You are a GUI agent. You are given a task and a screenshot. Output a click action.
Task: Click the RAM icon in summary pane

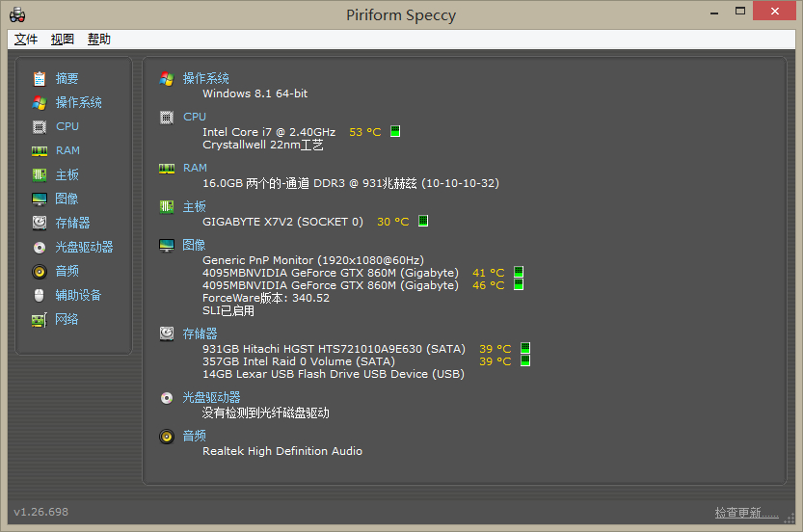167,169
